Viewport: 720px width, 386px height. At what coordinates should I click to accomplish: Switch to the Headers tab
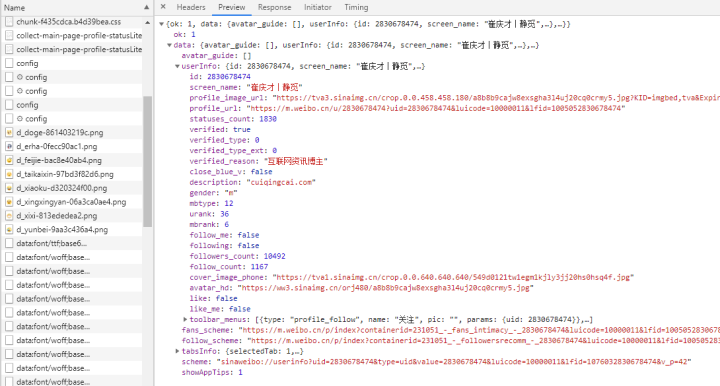191,7
